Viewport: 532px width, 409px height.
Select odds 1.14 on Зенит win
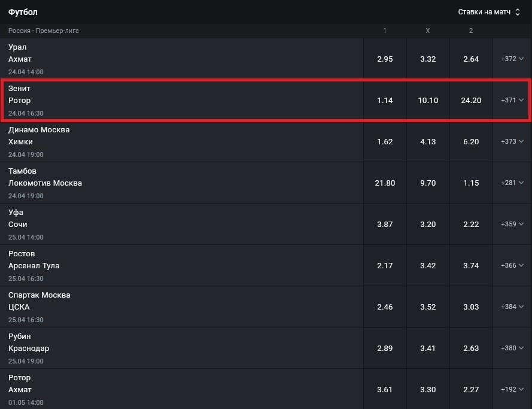click(385, 101)
